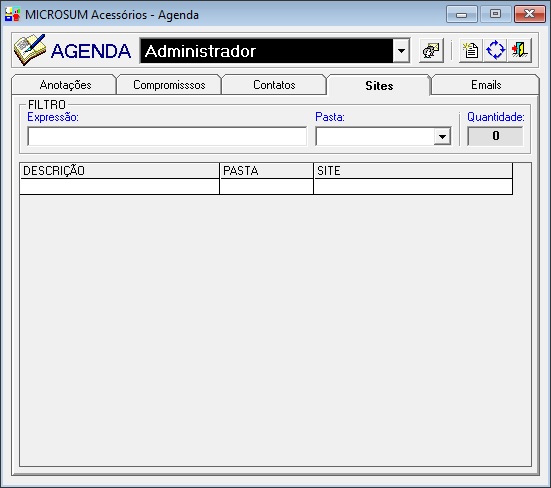Click the empty cell under PASTA column
The image size is (551, 488).
266,187
